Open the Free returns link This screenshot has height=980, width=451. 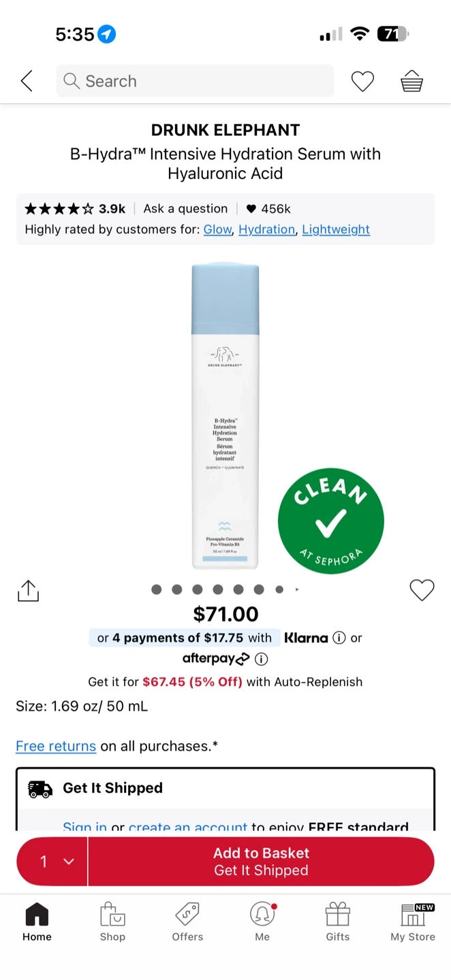click(56, 747)
